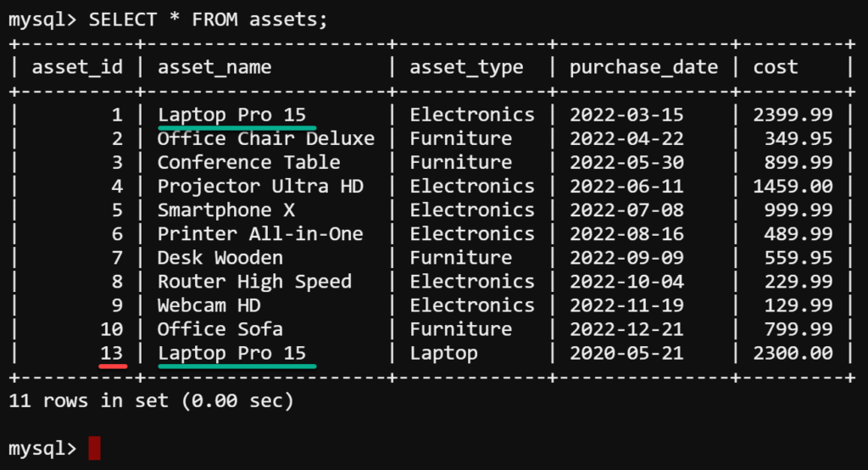Click the Laptop Pro 15 entry with id 13

pos(232,353)
